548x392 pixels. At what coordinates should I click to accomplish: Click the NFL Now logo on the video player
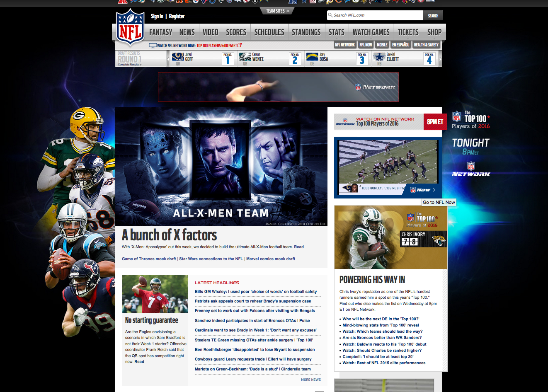(x=420, y=190)
